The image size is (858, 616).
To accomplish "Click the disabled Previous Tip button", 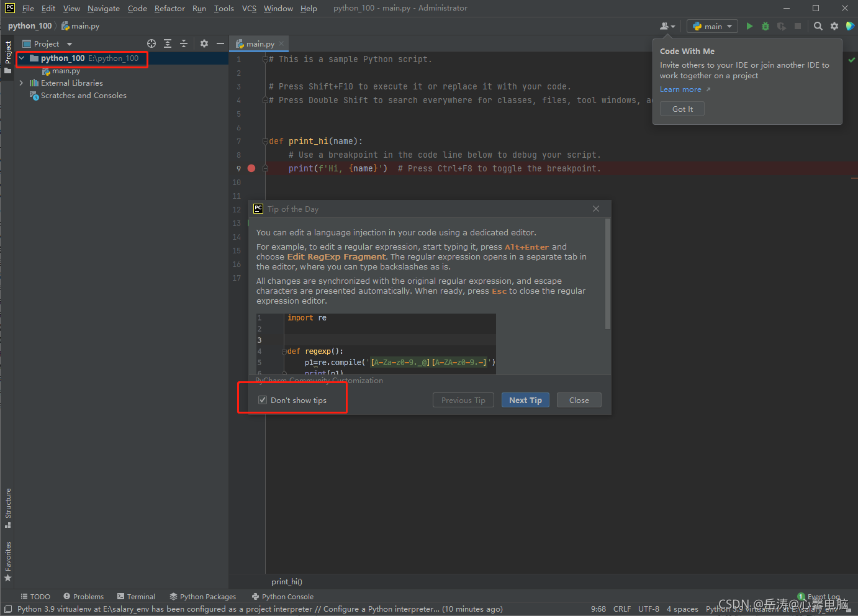I will [x=463, y=400].
